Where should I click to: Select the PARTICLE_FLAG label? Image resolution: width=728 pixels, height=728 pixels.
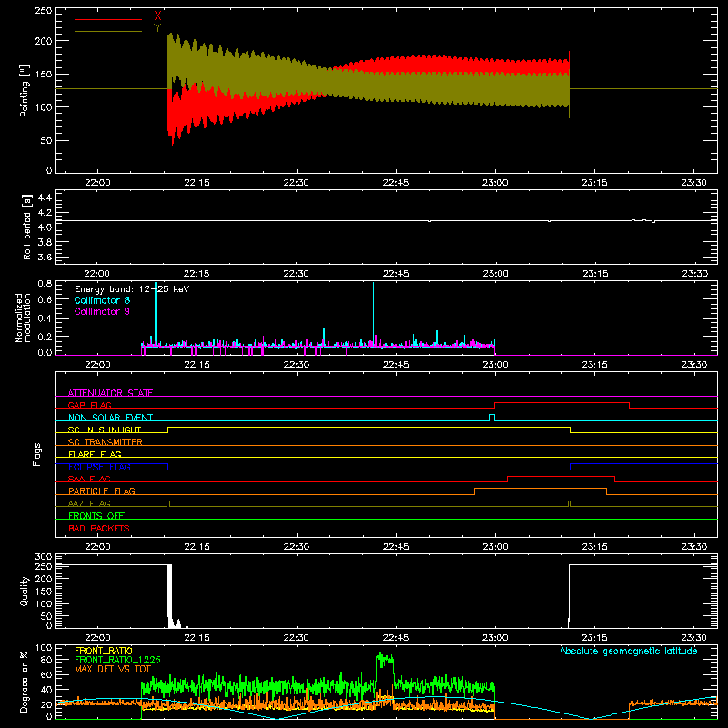click(102, 490)
